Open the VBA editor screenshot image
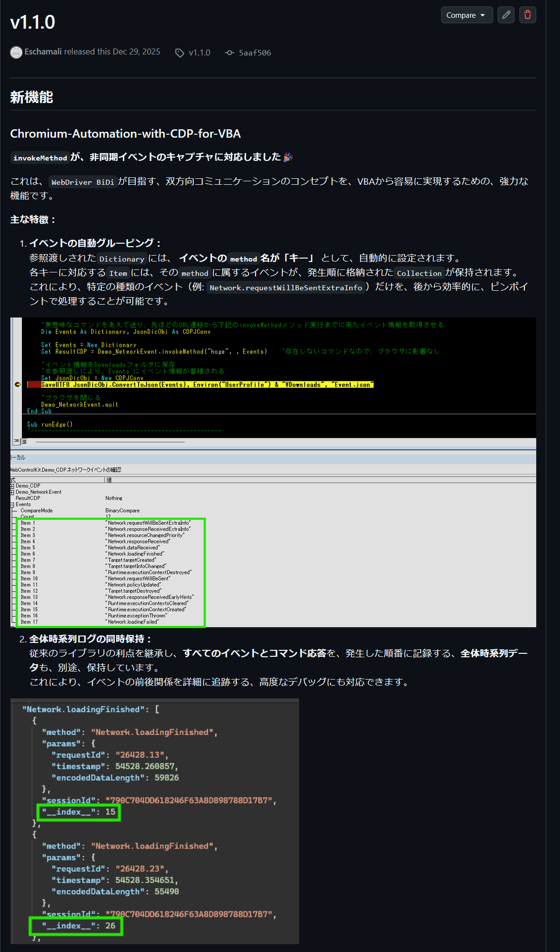The height and width of the screenshot is (952, 560). pos(273,473)
